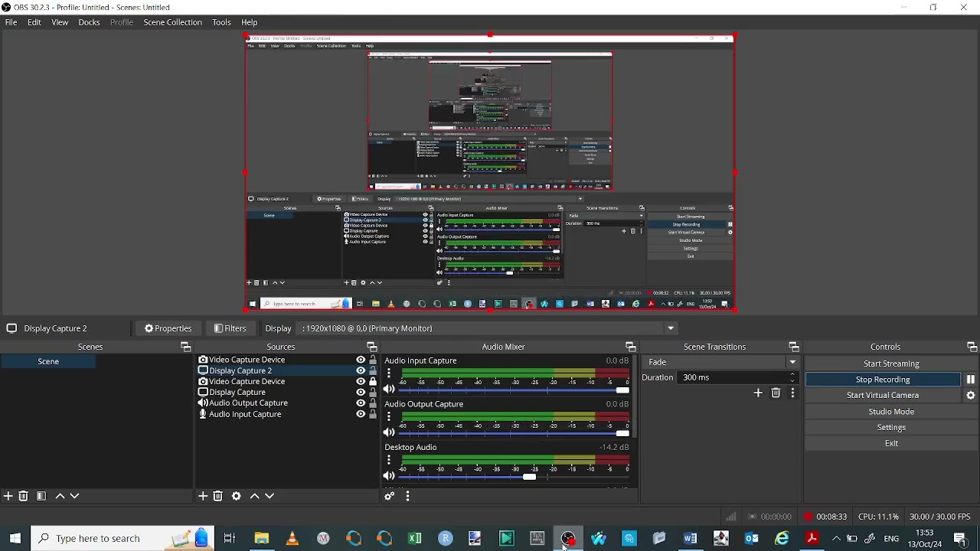Pop out the Scene Transitions dock
Image resolution: width=980 pixels, height=551 pixels.
pyautogui.click(x=794, y=347)
